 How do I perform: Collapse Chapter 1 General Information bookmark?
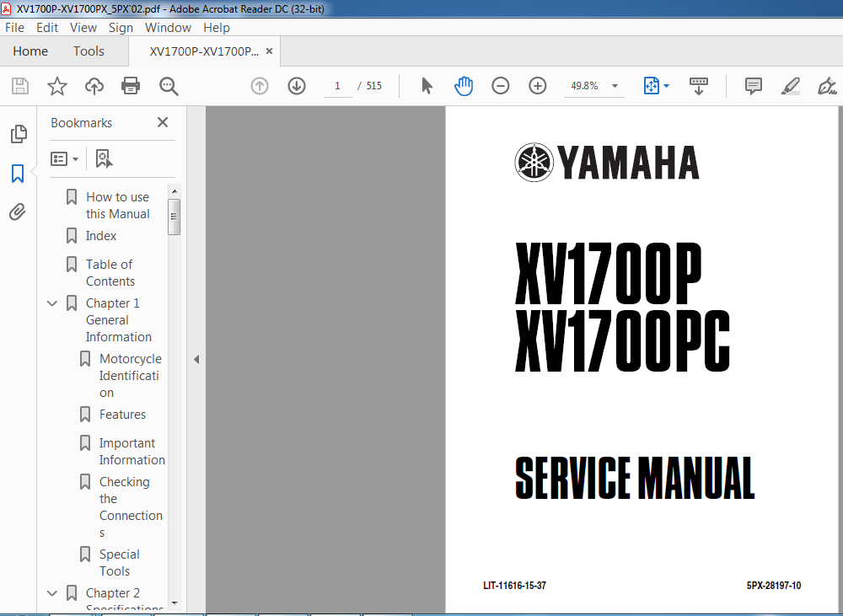[52, 303]
